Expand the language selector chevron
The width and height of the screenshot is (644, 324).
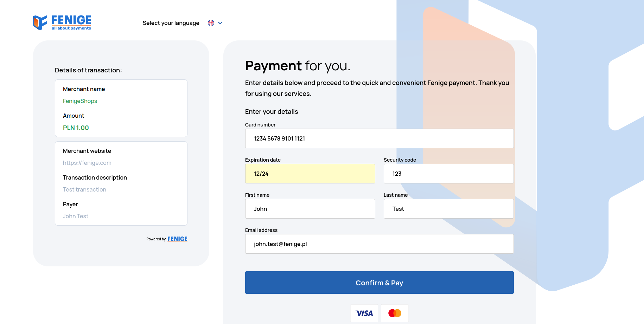coord(220,23)
